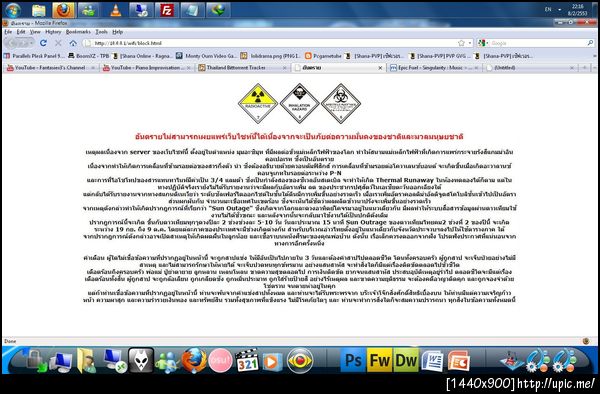Close the Thailand Bittorrent Tracker tab
600x394 pixels.
pyautogui.click(x=284, y=68)
